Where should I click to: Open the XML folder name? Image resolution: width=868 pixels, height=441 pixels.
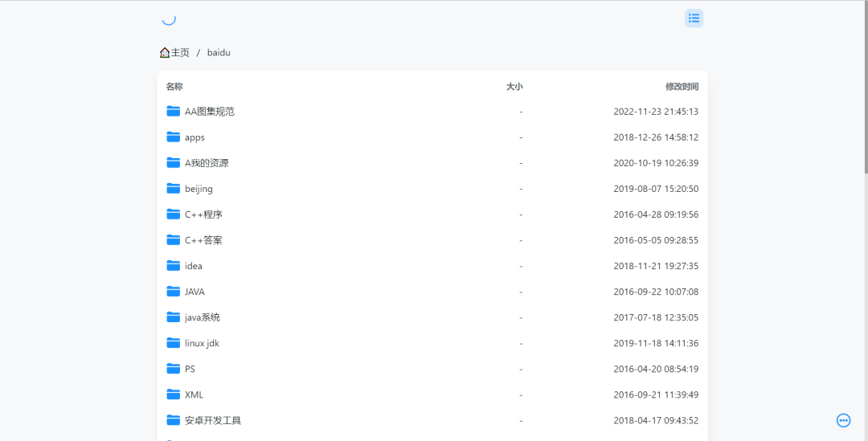point(194,394)
